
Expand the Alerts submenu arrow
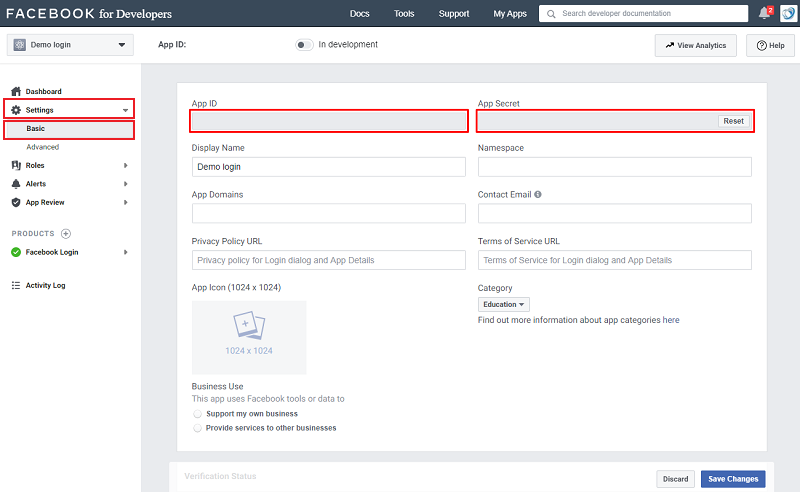pos(126,184)
